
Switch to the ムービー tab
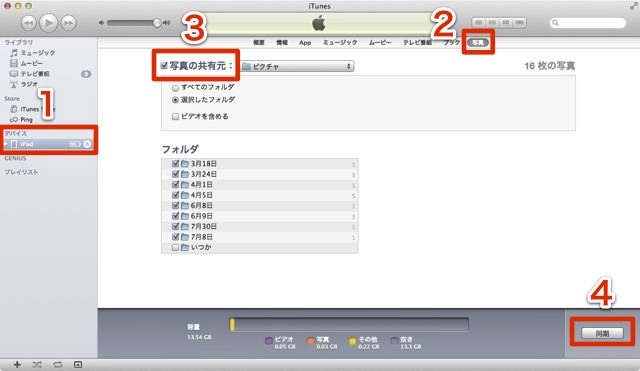(380, 42)
